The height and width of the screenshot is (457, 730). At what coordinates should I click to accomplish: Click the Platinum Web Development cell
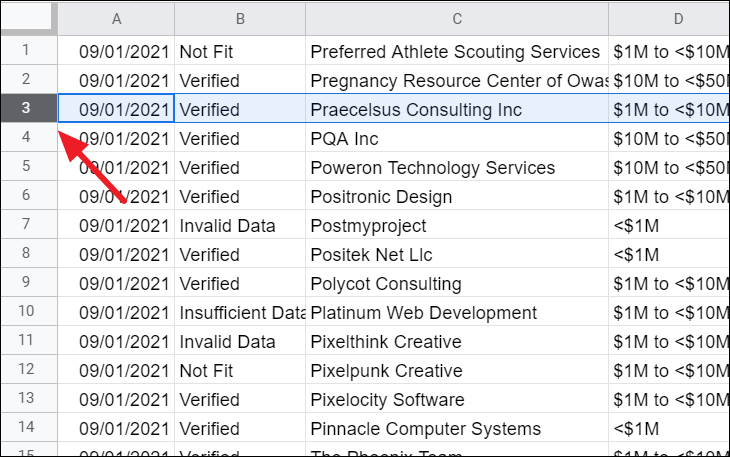pyautogui.click(x=456, y=313)
